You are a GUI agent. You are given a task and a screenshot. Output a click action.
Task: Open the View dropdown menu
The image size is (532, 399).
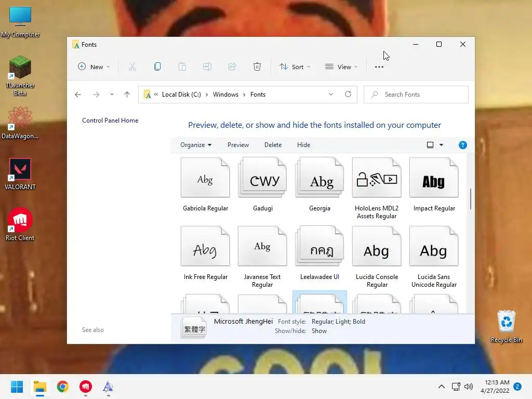click(x=341, y=67)
